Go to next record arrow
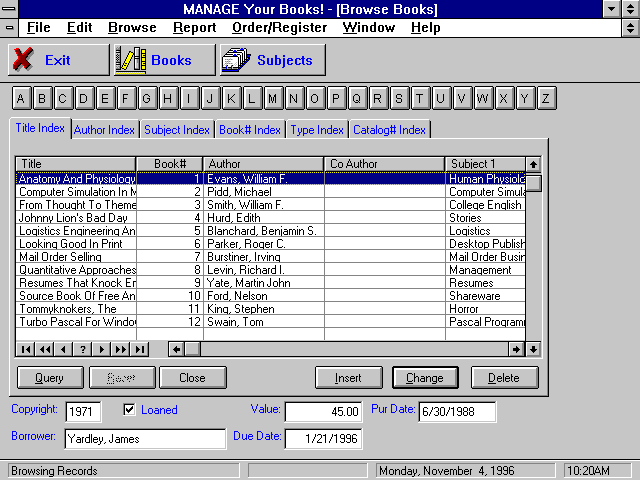Viewport: 640px width, 480px height. tap(102, 349)
